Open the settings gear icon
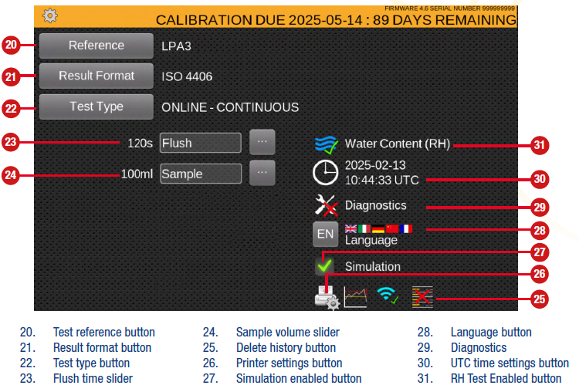Image resolution: width=579 pixels, height=392 pixels. [x=50, y=15]
